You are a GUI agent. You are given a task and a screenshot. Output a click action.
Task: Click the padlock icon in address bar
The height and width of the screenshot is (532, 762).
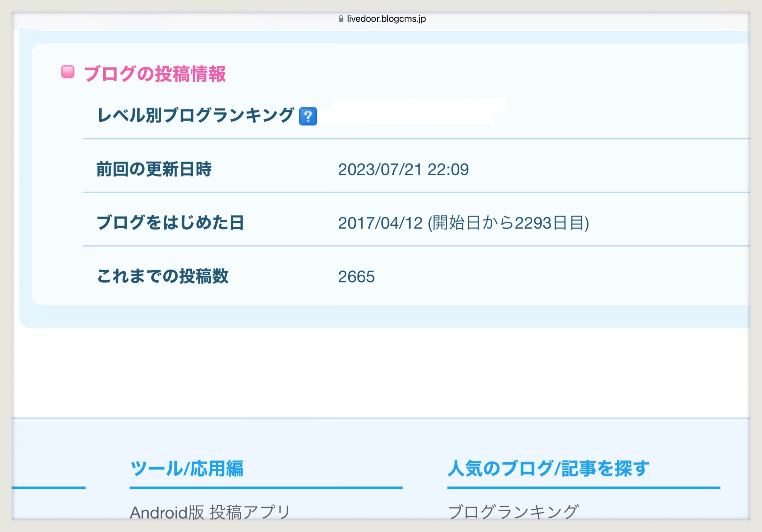pyautogui.click(x=341, y=19)
